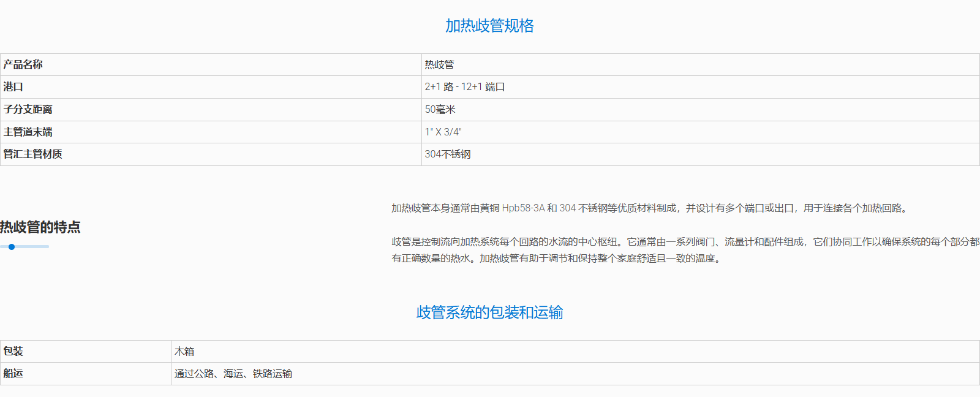Click the 热歧管 value cell
980x397 pixels.
(x=439, y=65)
